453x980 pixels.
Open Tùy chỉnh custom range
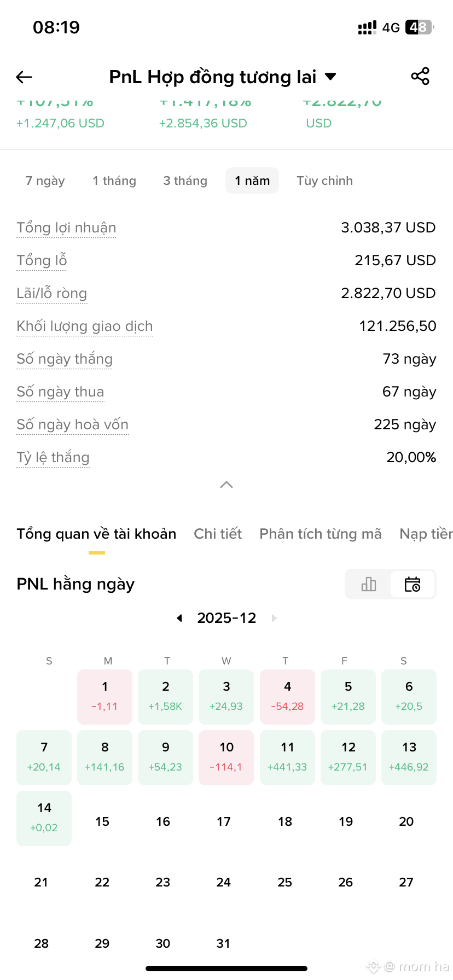[325, 180]
